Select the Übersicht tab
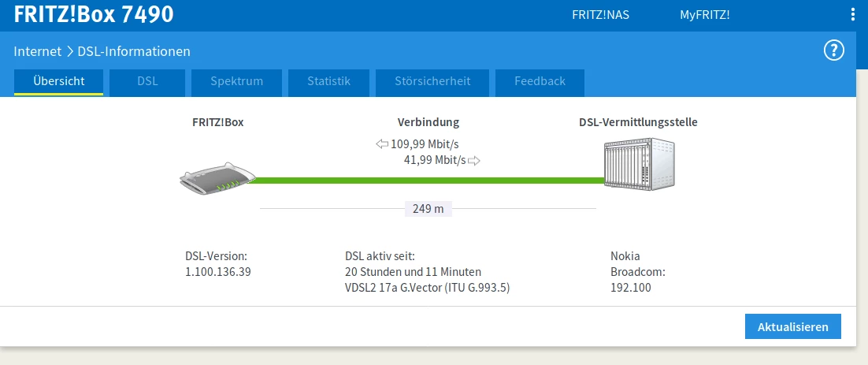Image resolution: width=868 pixels, height=365 pixels. tap(58, 82)
